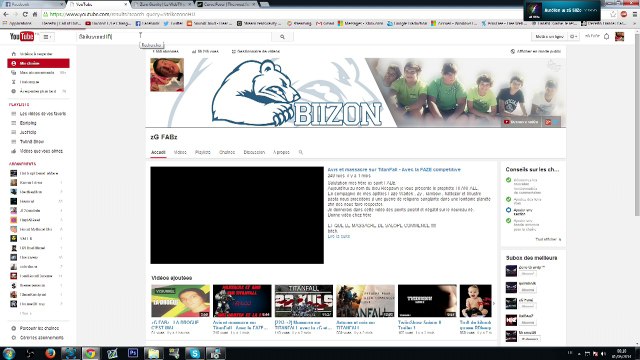Switch to the 'Discussion' channel tab
640x360 pixels.
254,152
